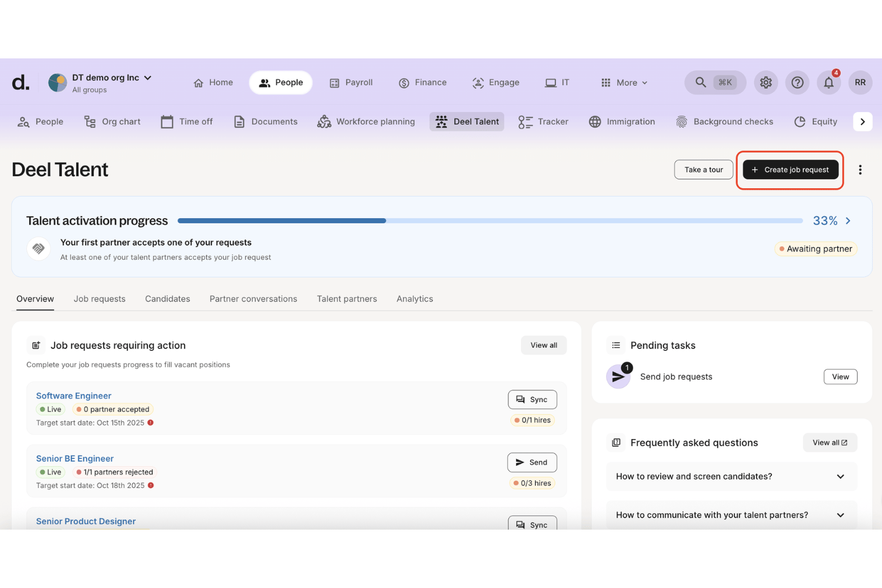The width and height of the screenshot is (882, 588).
Task: Show more sub-navigation items with right chevron
Action: (862, 122)
